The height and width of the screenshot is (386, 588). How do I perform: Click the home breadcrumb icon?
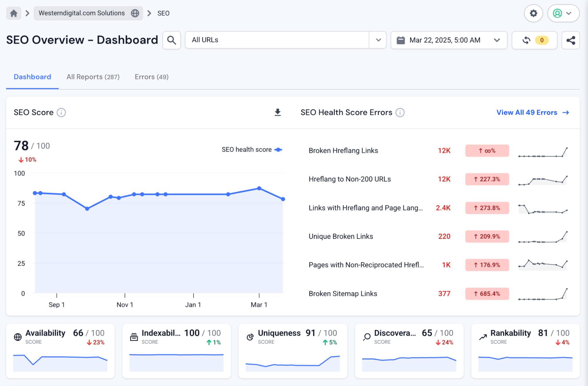click(14, 13)
